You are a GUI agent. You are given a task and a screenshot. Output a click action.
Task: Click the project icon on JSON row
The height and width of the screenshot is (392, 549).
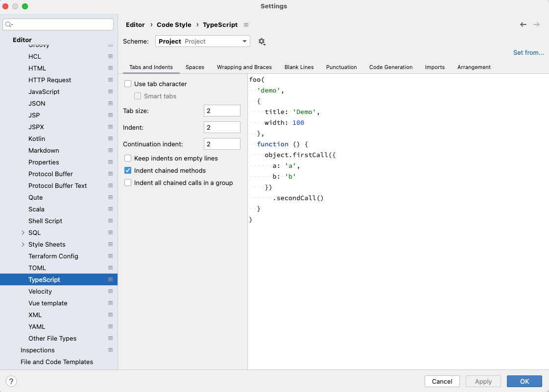(x=110, y=103)
